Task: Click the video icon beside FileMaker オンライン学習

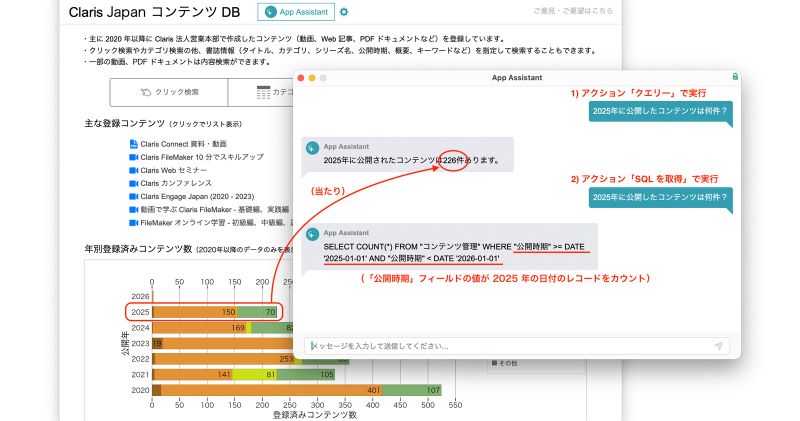Action: pos(133,222)
